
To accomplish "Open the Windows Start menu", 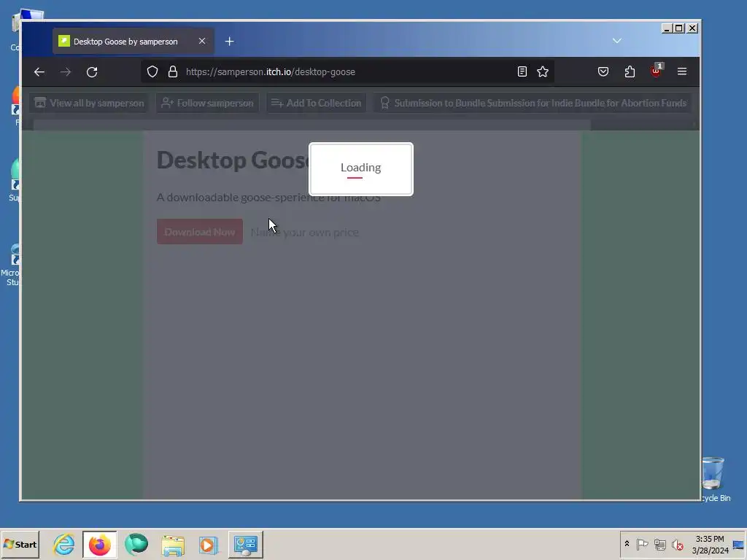I will pyautogui.click(x=20, y=544).
